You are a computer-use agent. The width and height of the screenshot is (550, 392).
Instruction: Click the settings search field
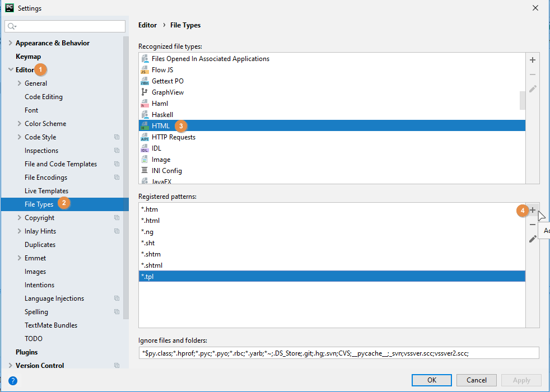click(x=65, y=26)
